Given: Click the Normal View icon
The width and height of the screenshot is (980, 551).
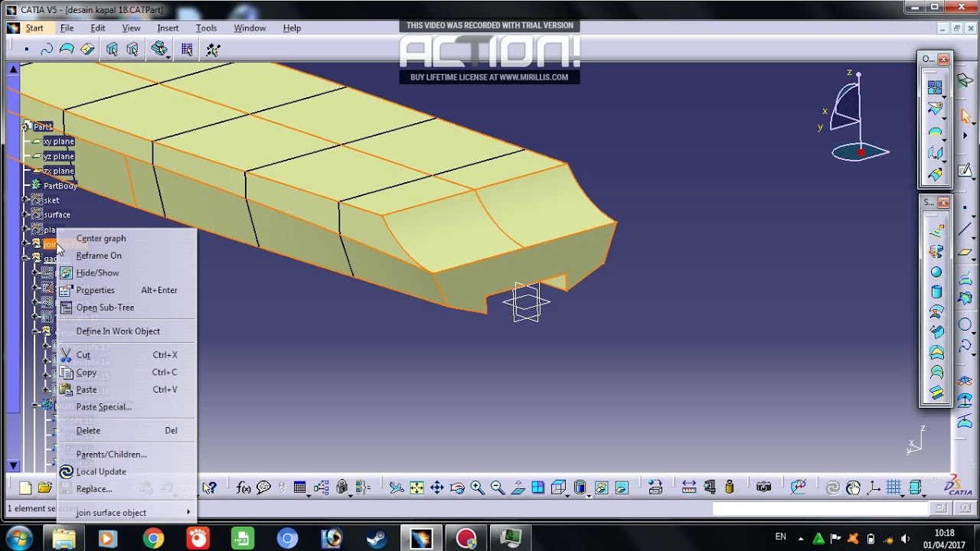Looking at the screenshot, I should click(518, 487).
